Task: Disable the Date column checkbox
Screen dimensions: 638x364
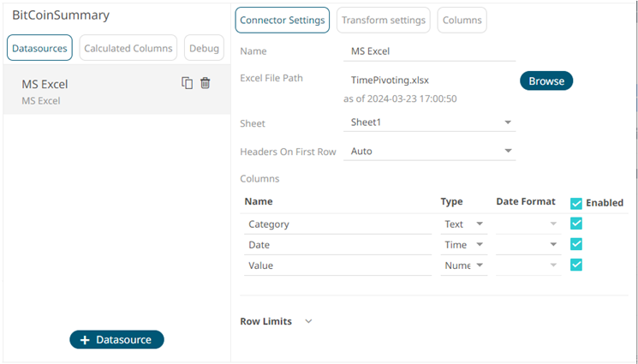Action: 576,244
